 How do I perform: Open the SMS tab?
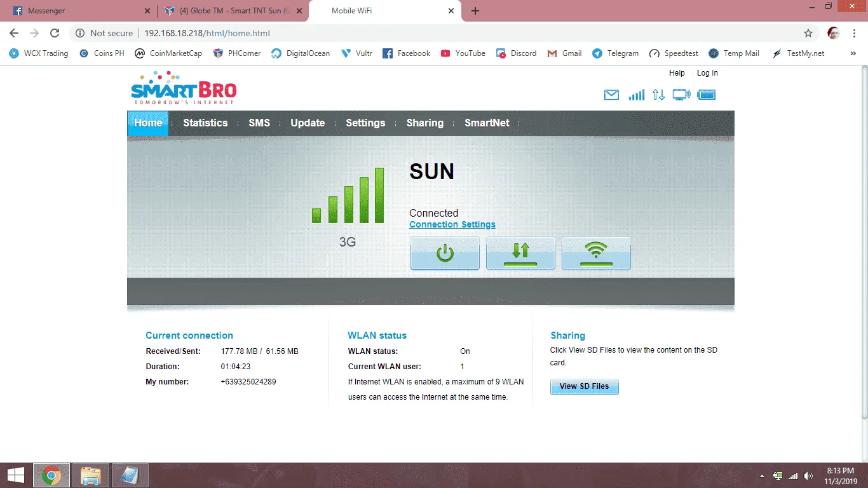(x=259, y=123)
